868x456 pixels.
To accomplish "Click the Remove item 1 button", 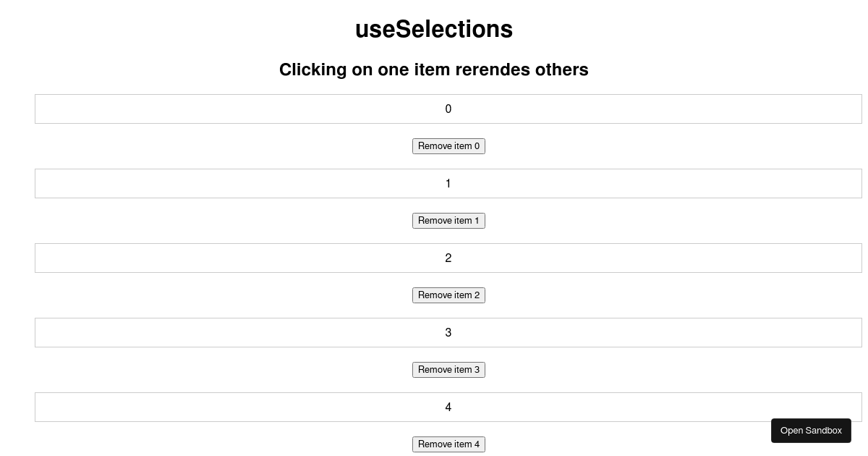I will (x=448, y=221).
